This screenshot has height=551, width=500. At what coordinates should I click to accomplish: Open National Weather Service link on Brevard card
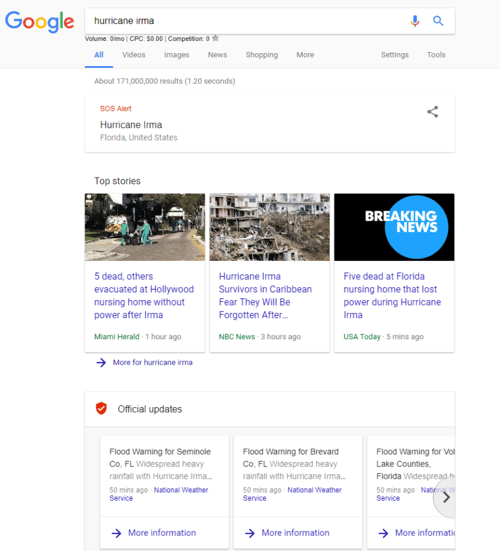click(292, 494)
